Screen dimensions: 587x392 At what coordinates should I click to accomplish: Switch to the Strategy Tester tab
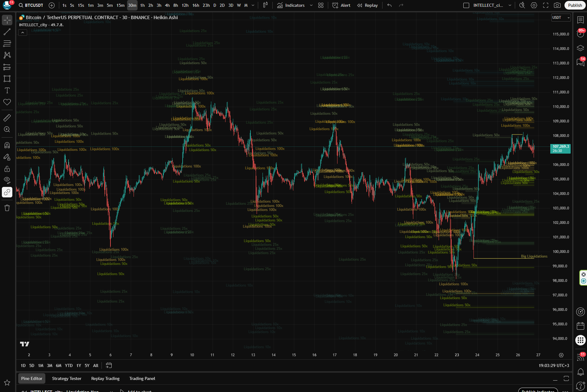pyautogui.click(x=67, y=378)
